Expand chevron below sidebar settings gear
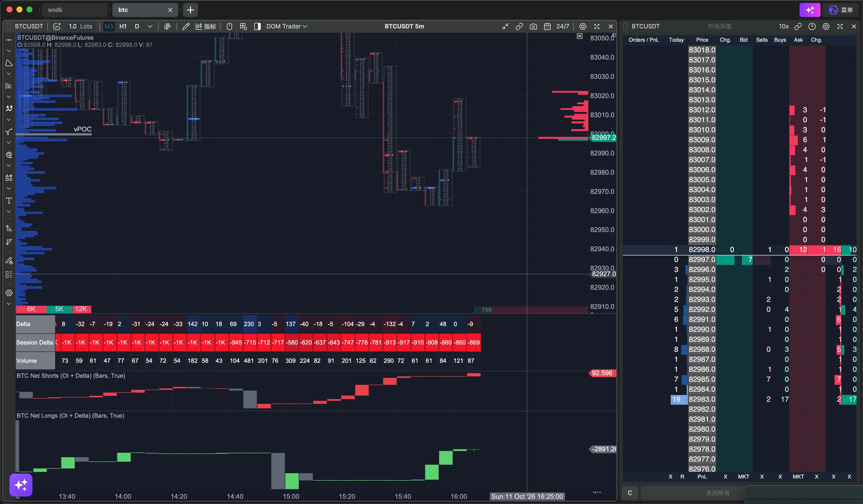Screen dimensions: 863x504 pyautogui.click(x=9, y=304)
